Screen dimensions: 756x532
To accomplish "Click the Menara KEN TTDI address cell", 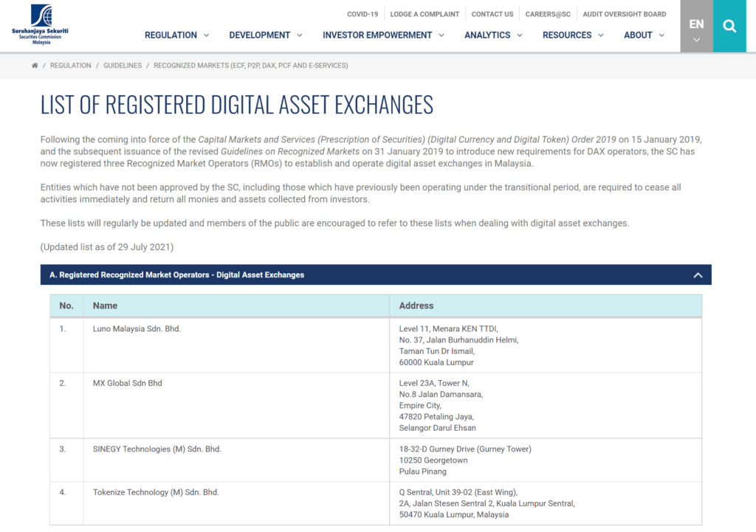I will coord(546,345).
